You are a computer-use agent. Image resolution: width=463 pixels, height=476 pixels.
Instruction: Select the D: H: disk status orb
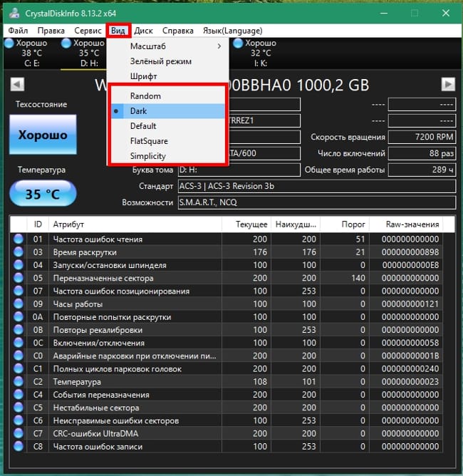[66, 43]
